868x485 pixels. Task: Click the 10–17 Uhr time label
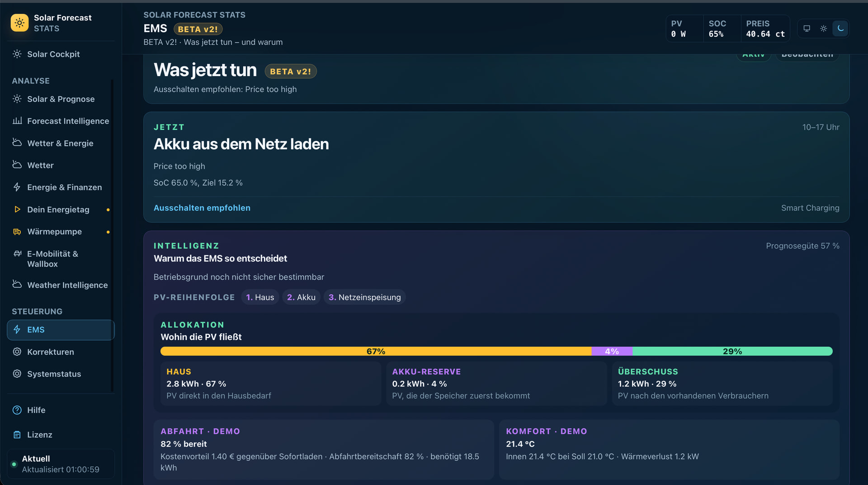point(821,127)
